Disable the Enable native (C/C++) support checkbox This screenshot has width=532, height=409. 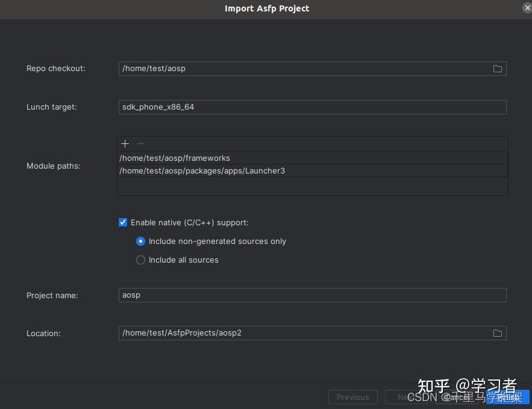tap(123, 222)
